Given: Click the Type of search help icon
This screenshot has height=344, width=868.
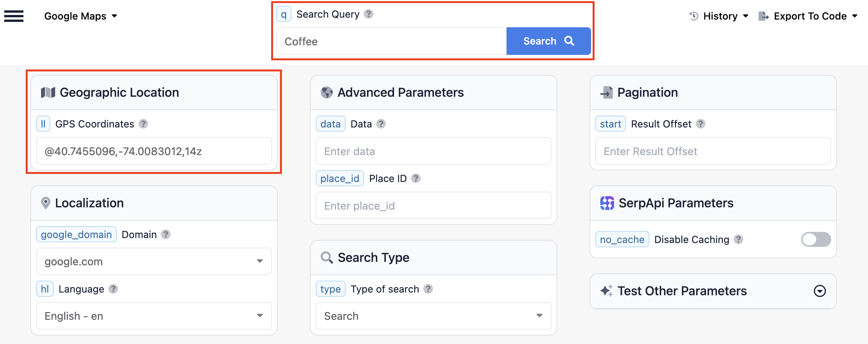Looking at the screenshot, I should click(428, 289).
